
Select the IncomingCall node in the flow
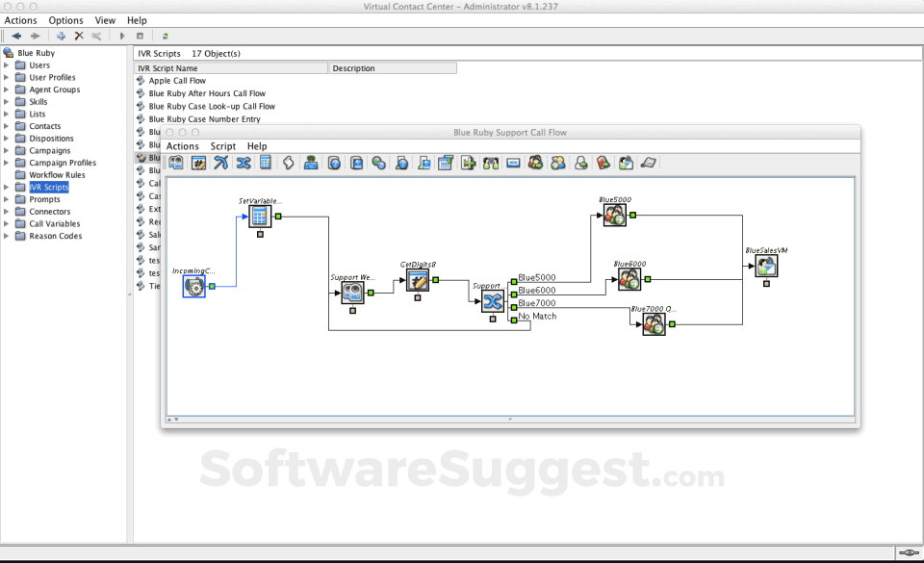pos(194,286)
